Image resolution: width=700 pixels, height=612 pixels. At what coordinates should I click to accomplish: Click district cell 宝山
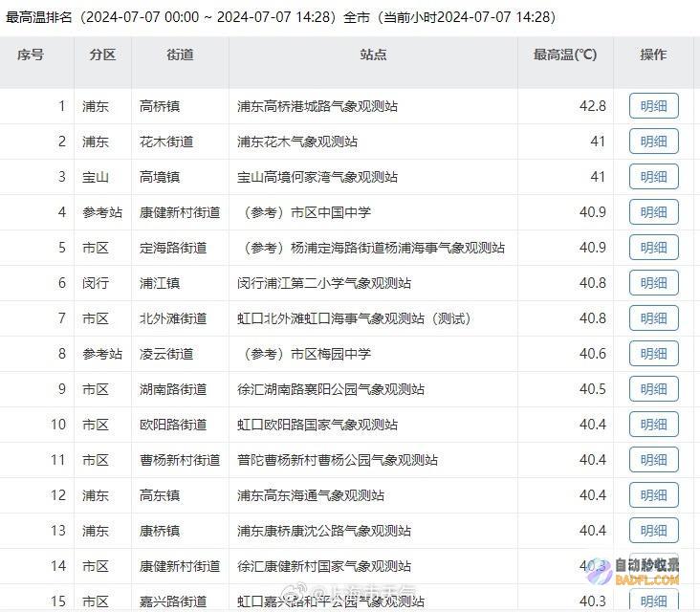click(x=96, y=177)
